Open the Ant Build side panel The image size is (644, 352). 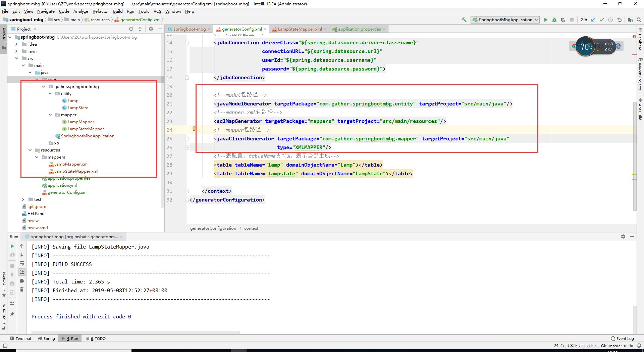(640, 109)
